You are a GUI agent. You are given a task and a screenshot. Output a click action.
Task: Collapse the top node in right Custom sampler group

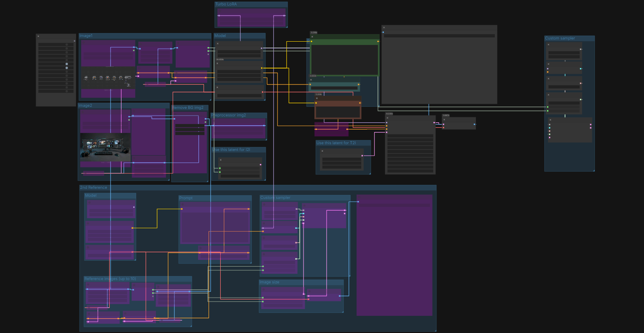pyautogui.click(x=549, y=45)
